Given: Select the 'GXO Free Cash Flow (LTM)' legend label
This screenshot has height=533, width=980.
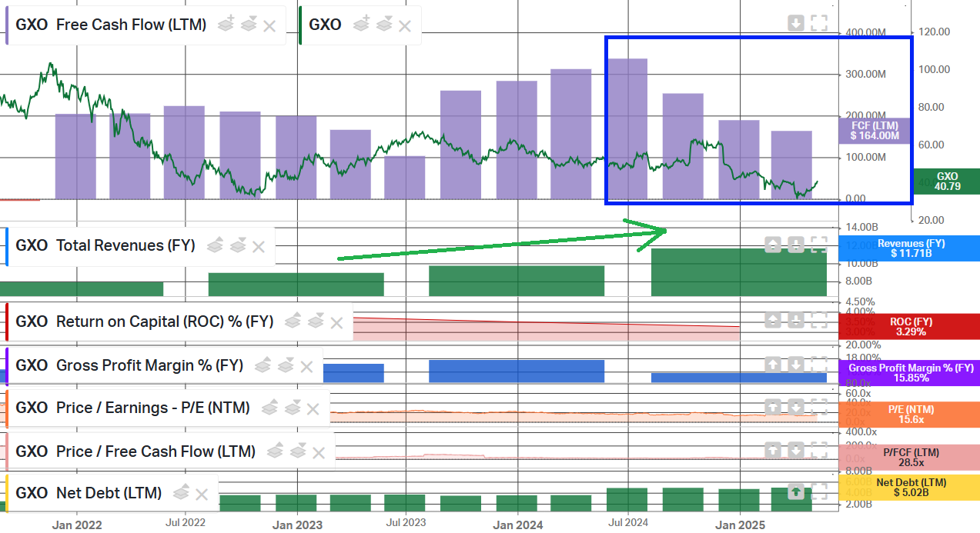Looking at the screenshot, I should click(x=111, y=25).
